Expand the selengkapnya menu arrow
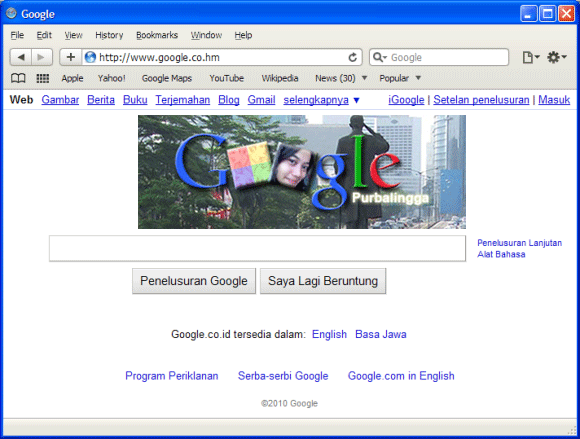Image resolution: width=580 pixels, height=439 pixels. pos(356,100)
